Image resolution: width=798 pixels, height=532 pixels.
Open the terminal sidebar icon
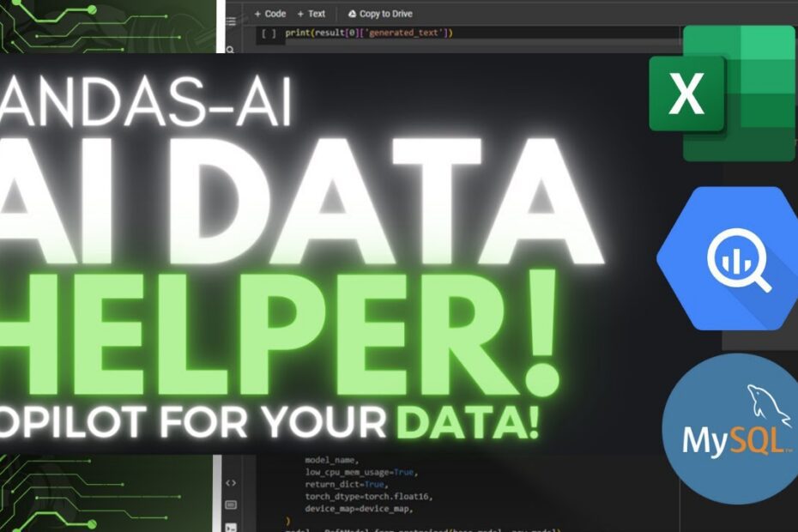231,527
